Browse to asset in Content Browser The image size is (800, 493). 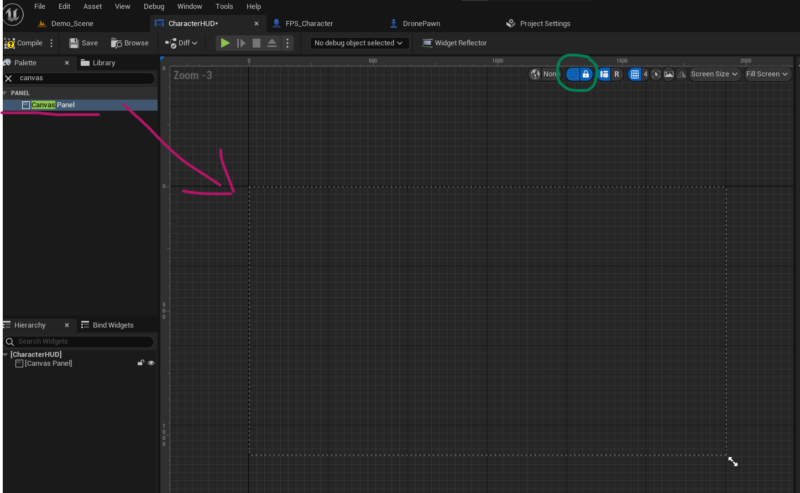click(130, 43)
